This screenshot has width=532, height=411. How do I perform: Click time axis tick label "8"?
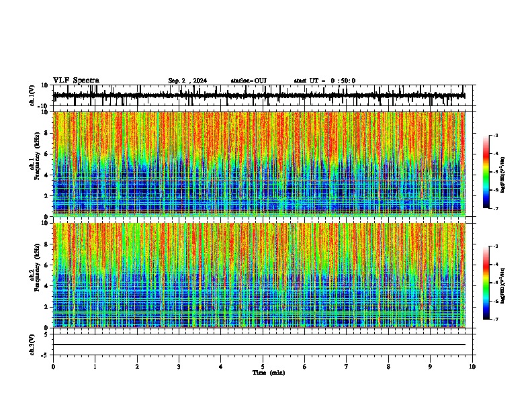(388, 367)
